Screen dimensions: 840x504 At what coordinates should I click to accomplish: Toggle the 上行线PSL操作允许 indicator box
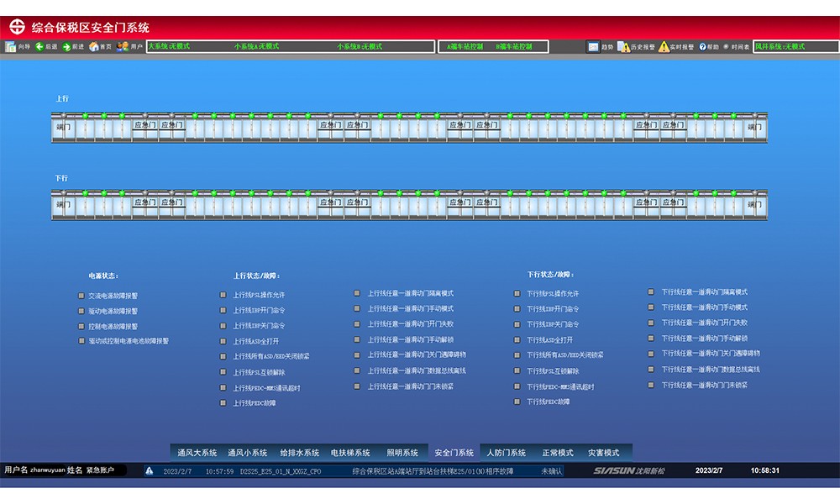(223, 295)
